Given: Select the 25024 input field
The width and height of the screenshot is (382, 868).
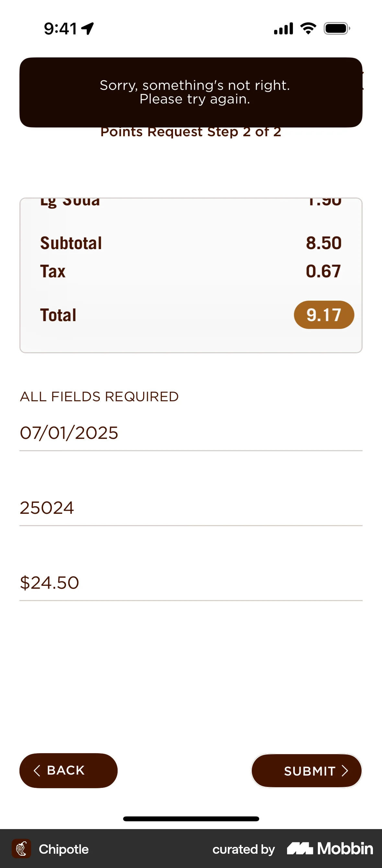Looking at the screenshot, I should point(191,508).
